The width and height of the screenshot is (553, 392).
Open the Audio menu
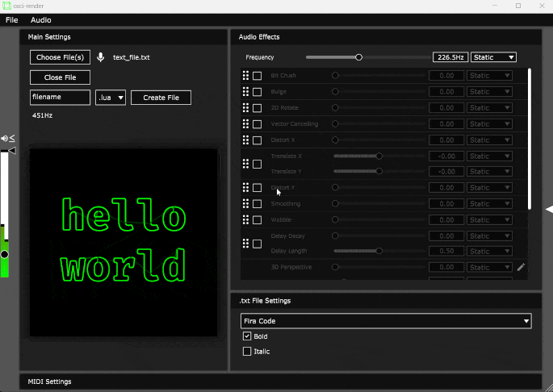pyautogui.click(x=40, y=19)
